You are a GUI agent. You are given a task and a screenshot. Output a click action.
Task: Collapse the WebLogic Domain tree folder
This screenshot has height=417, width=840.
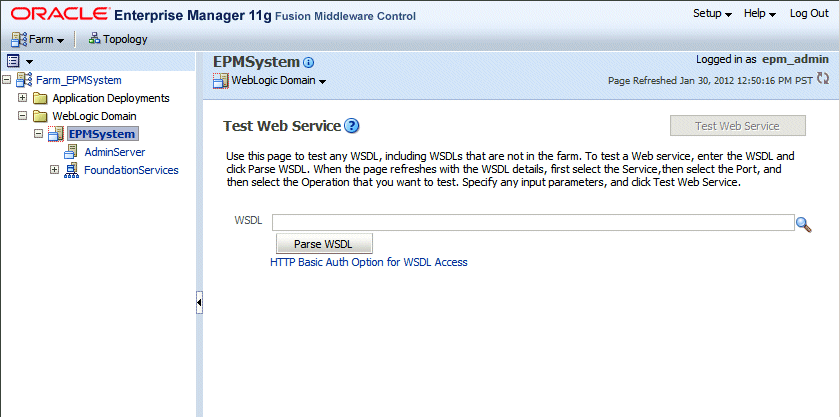pos(23,116)
